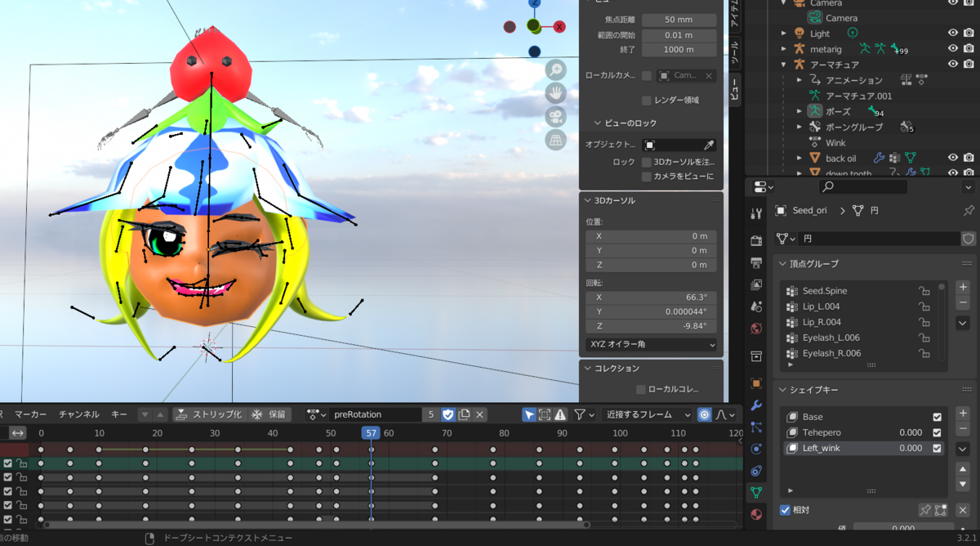Toggle the 相対 checkbox below the shape keys list

786,509
